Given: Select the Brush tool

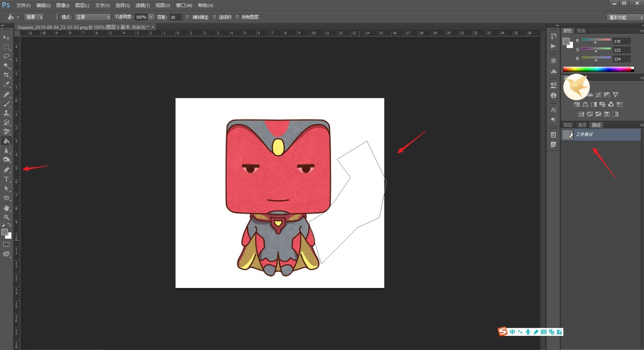Looking at the screenshot, I should pos(6,104).
